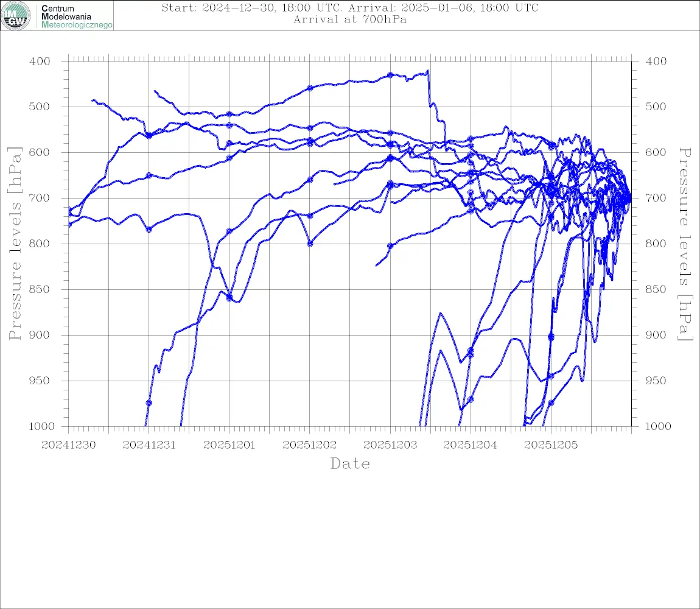This screenshot has width=700, height=609.
Task: Click the left axis 500 label
Action: click(x=40, y=107)
